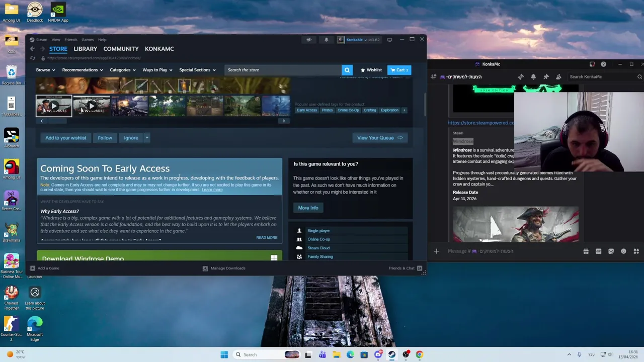The width and height of the screenshot is (644, 362).
Task: Open Discord sticker picker icon
Action: pos(611,251)
